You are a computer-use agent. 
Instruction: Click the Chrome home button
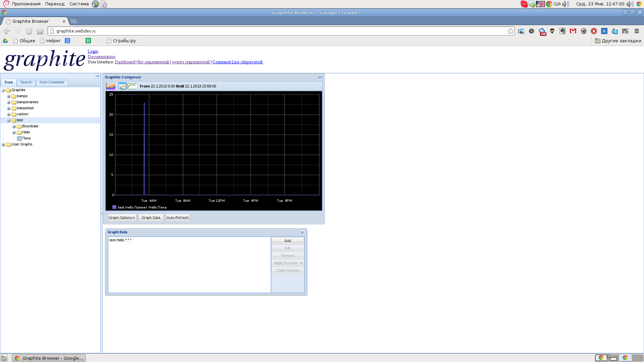40,31
